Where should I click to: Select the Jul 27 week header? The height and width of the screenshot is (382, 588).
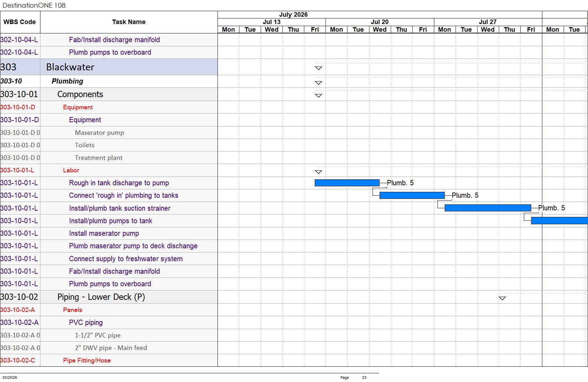click(x=488, y=22)
